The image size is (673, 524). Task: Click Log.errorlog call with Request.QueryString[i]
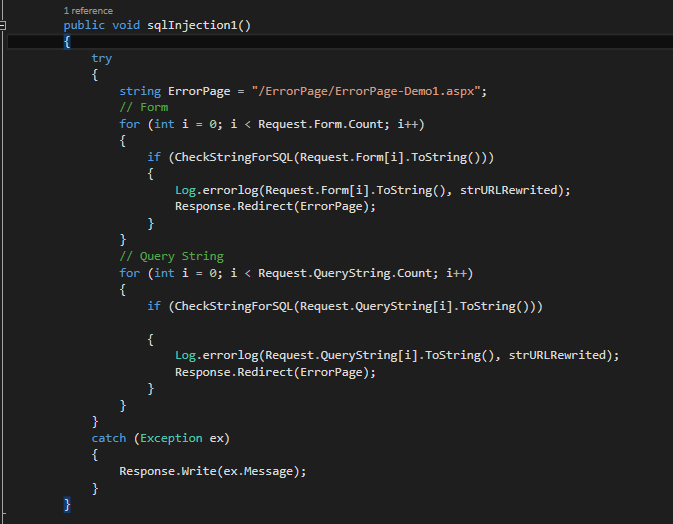[x=397, y=356]
